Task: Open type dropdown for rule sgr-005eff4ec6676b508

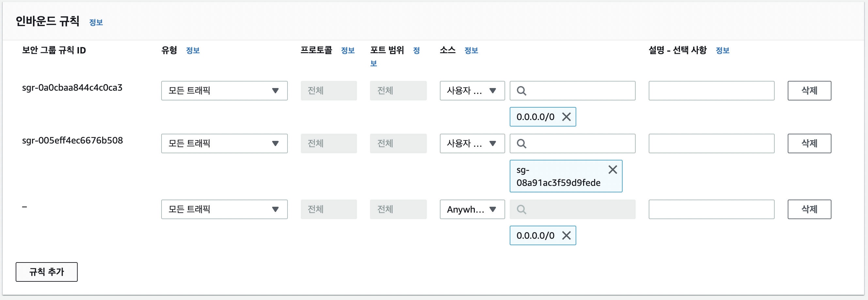Action: pos(225,143)
